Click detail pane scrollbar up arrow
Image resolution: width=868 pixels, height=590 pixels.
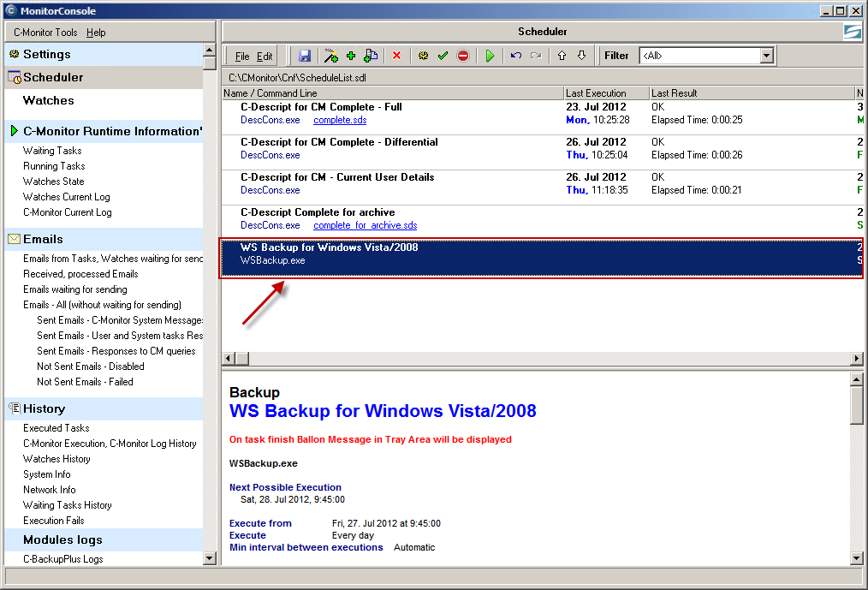(x=856, y=379)
